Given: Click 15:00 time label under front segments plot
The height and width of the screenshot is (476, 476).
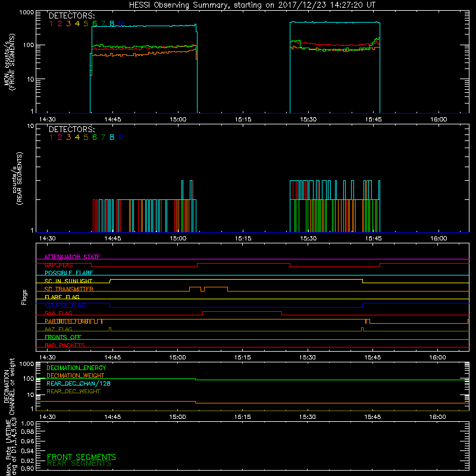Looking at the screenshot, I should click(x=178, y=120).
